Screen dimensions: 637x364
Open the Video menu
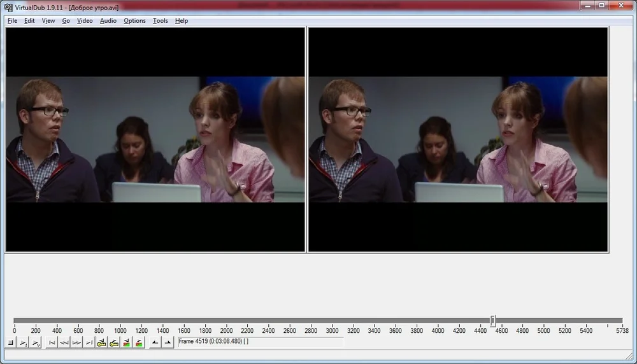tap(85, 20)
